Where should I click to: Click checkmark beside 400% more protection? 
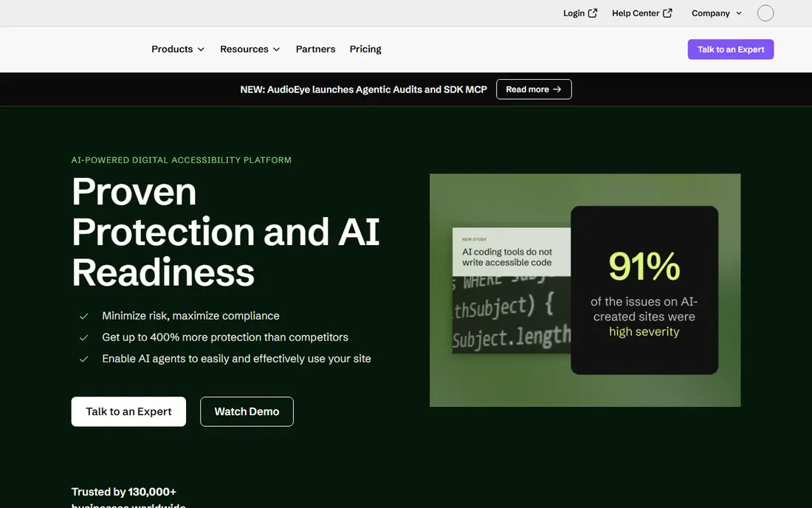point(84,337)
